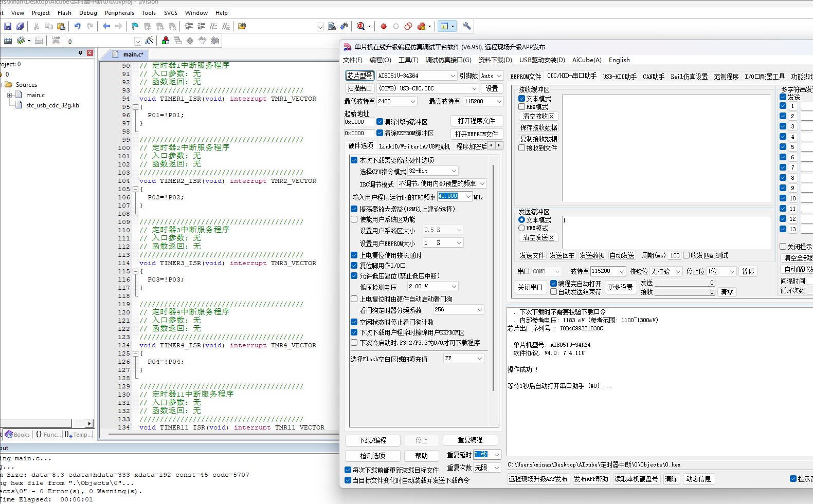813x504 pixels.
Task: Click the Pack Installer icon
Action: pos(215,41)
